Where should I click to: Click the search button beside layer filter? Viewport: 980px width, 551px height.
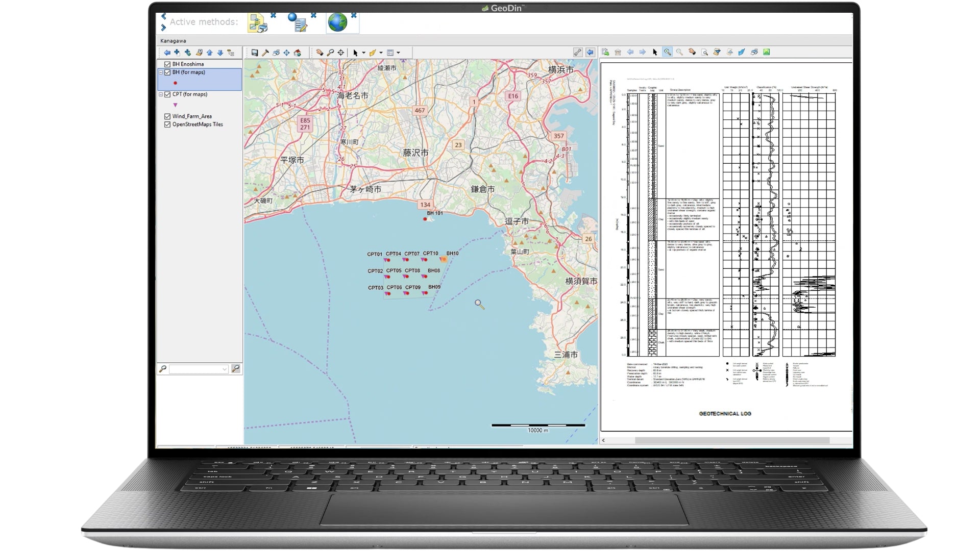[x=236, y=369]
